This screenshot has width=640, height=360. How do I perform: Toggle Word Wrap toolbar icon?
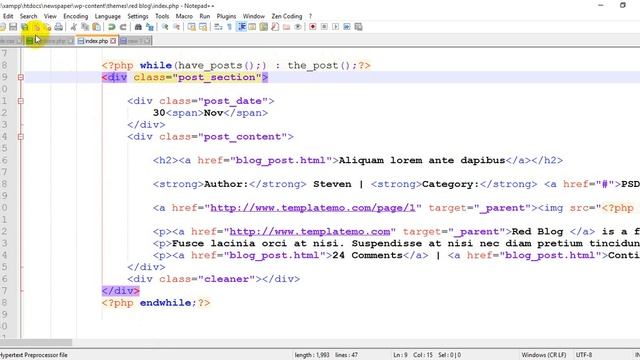click(218, 27)
